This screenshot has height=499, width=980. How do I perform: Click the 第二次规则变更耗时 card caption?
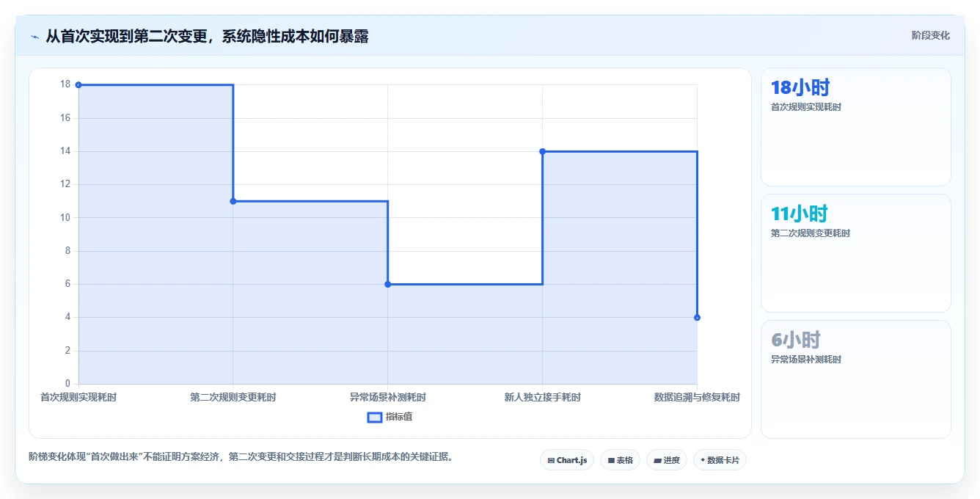811,233
